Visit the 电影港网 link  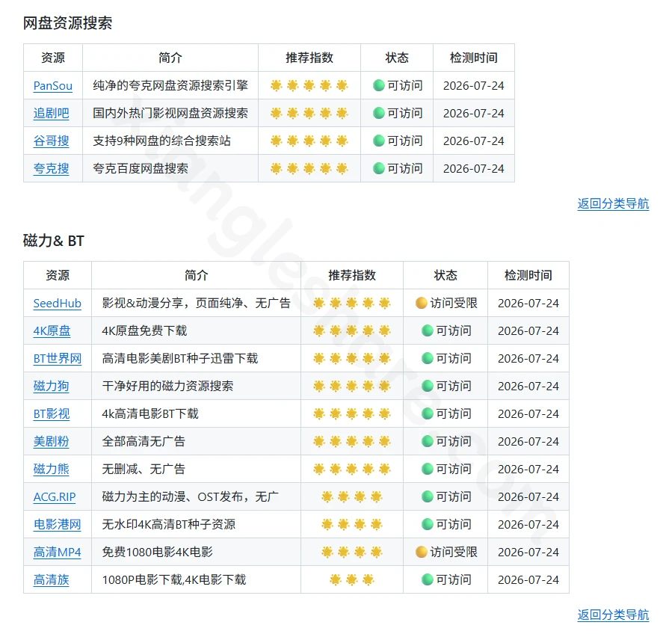(57, 524)
